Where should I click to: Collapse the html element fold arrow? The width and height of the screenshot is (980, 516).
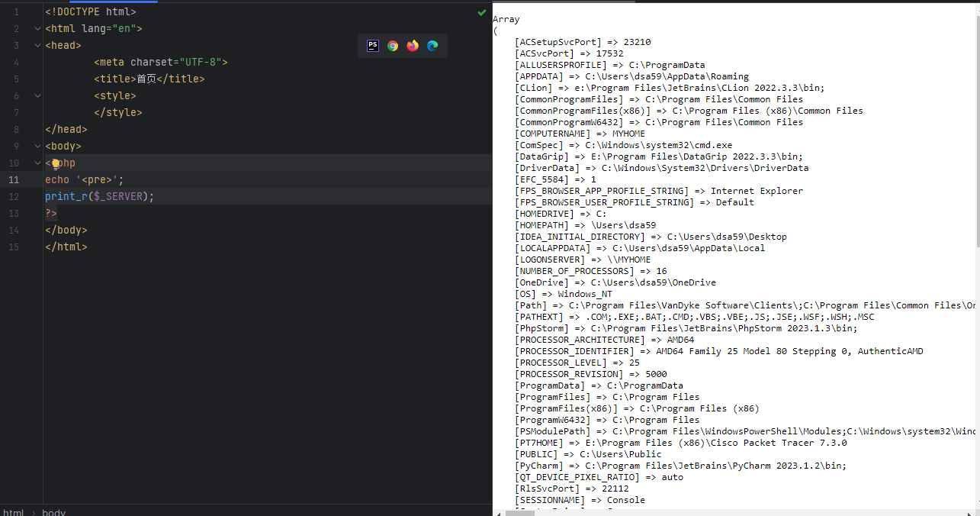(x=37, y=28)
